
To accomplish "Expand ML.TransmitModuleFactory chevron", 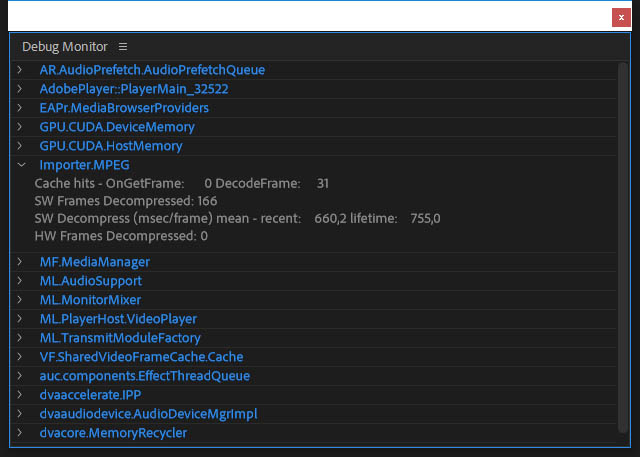I will pyautogui.click(x=20, y=337).
